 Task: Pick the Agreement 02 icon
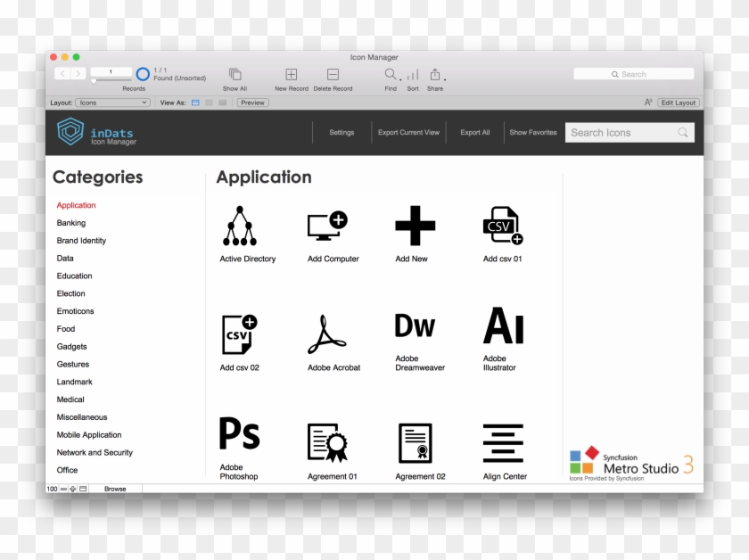[x=416, y=443]
